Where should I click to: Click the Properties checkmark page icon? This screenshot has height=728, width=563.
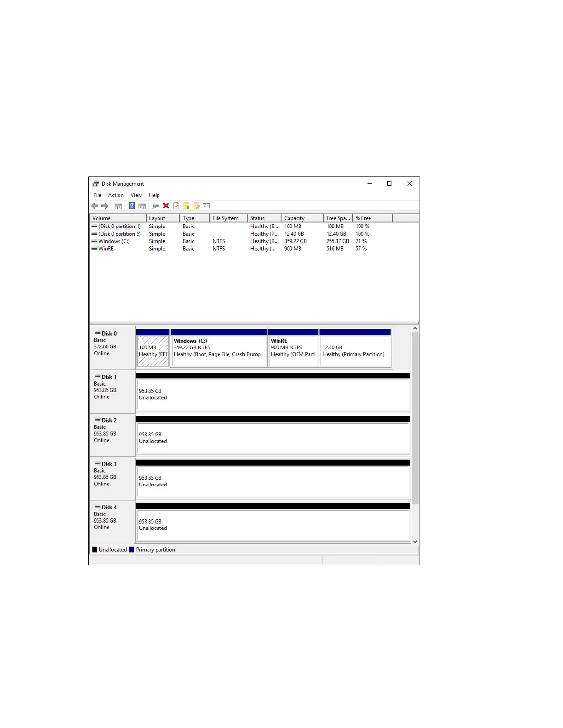coord(176,206)
